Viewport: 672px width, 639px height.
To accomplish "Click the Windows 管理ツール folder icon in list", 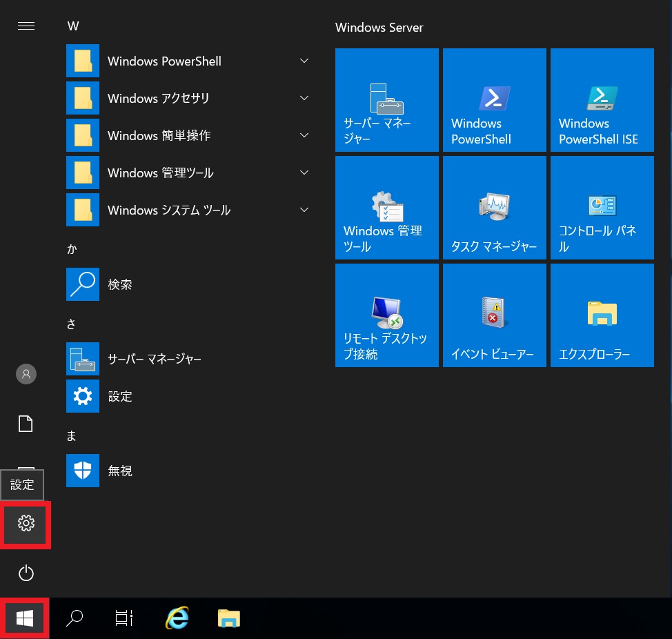I will [83, 173].
